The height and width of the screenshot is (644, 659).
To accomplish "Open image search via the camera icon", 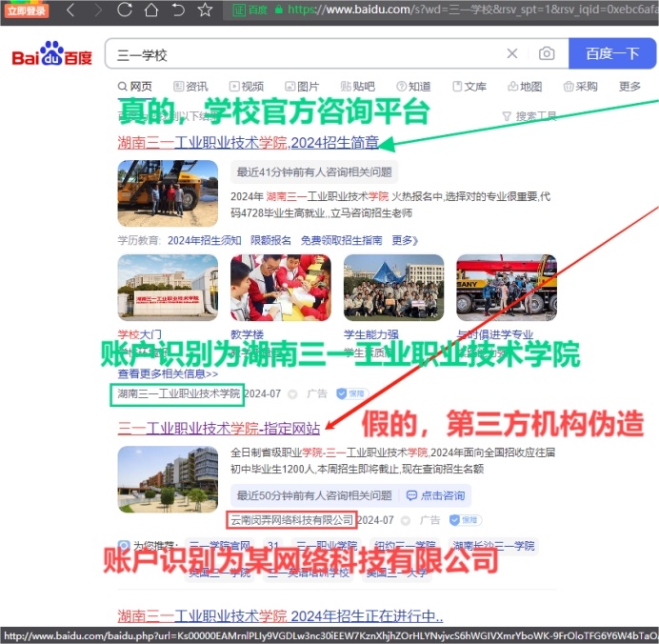I will tap(547, 53).
